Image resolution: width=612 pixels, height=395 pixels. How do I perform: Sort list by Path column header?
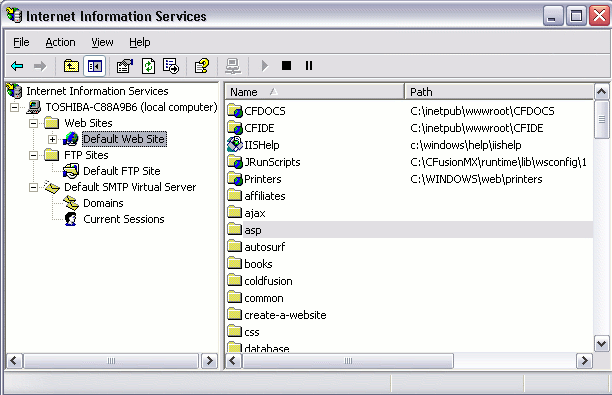(x=499, y=92)
